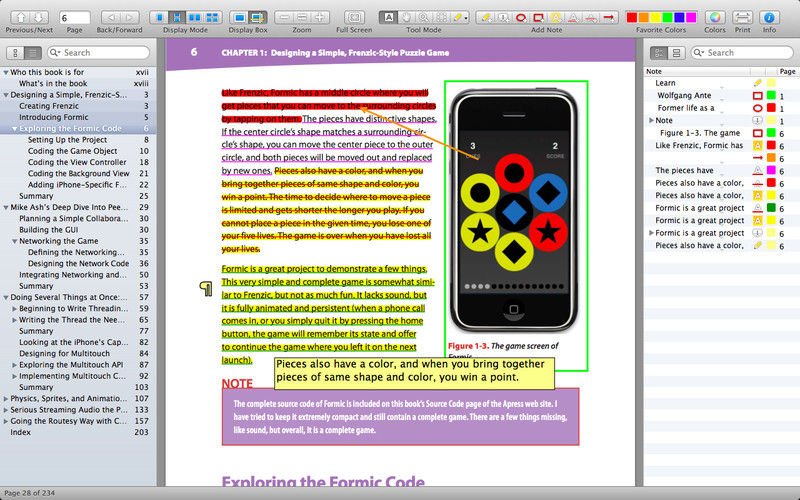Click the Forward history arrow button
800x500 pixels.
pos(130,17)
